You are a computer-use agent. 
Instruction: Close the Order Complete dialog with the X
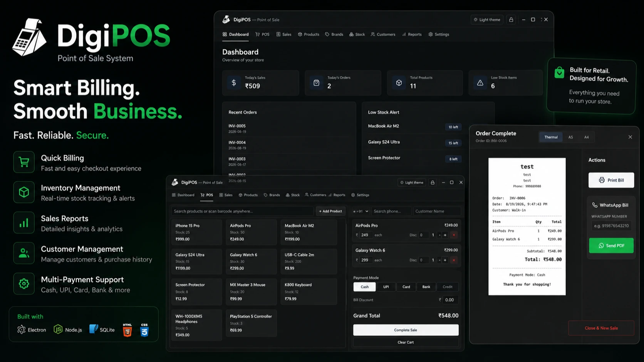pos(630,137)
